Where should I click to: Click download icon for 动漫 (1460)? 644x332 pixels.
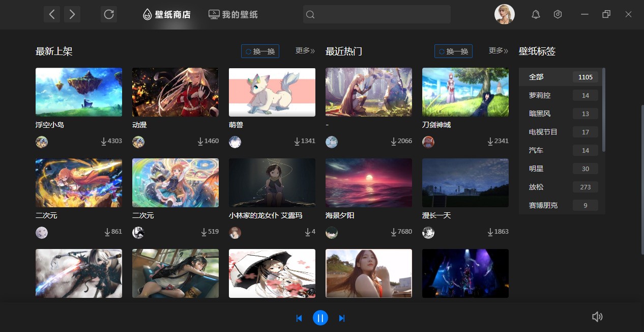click(200, 141)
